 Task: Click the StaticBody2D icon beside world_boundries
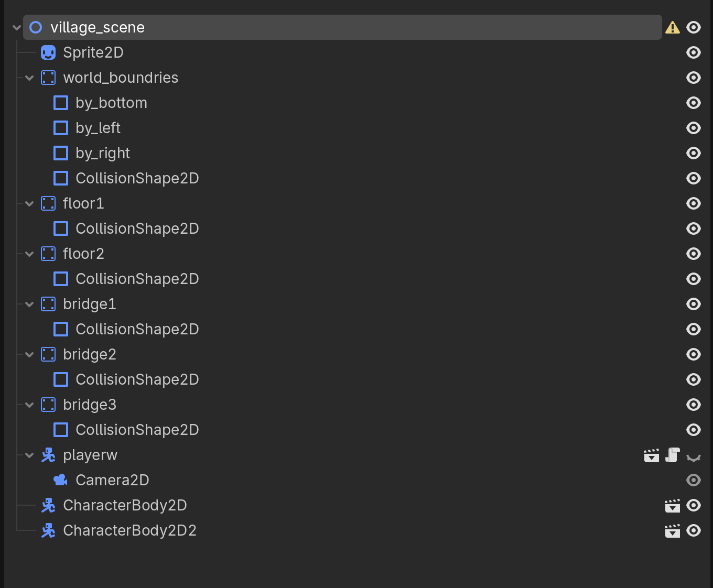[x=48, y=78]
